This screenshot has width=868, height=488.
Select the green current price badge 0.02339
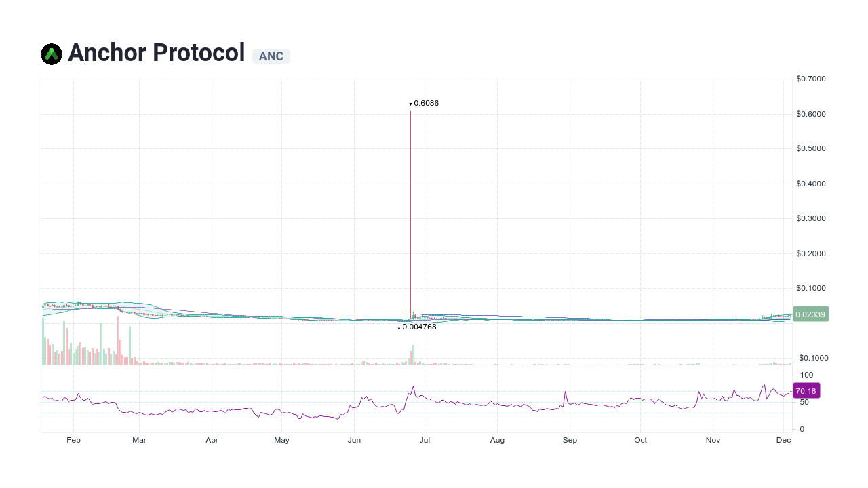click(x=810, y=314)
